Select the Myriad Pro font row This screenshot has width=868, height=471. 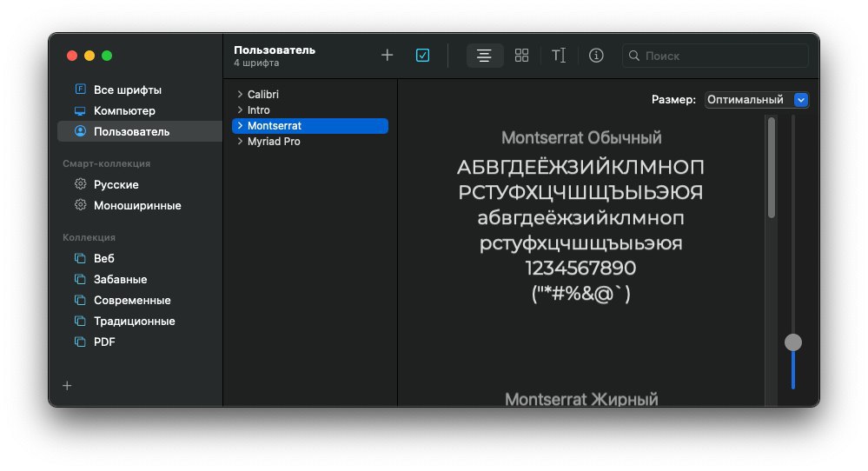pyautogui.click(x=310, y=141)
